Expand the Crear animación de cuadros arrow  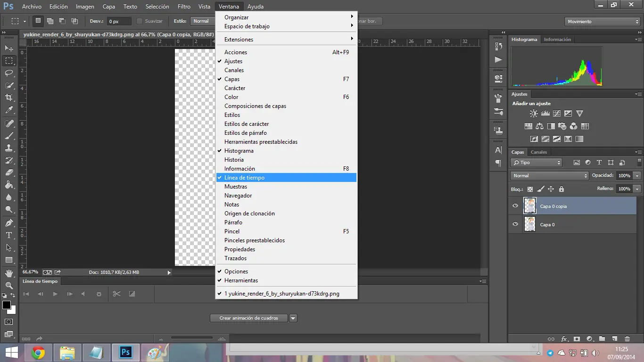(x=293, y=318)
